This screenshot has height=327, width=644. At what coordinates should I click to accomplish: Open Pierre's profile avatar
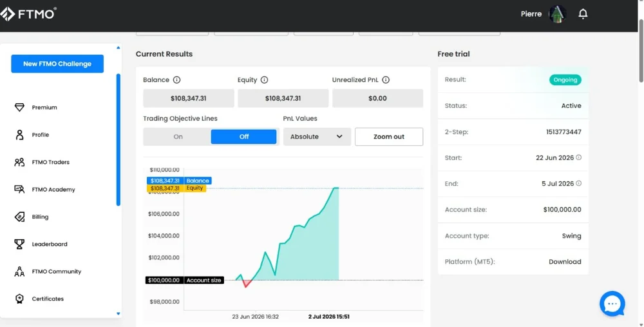(557, 14)
